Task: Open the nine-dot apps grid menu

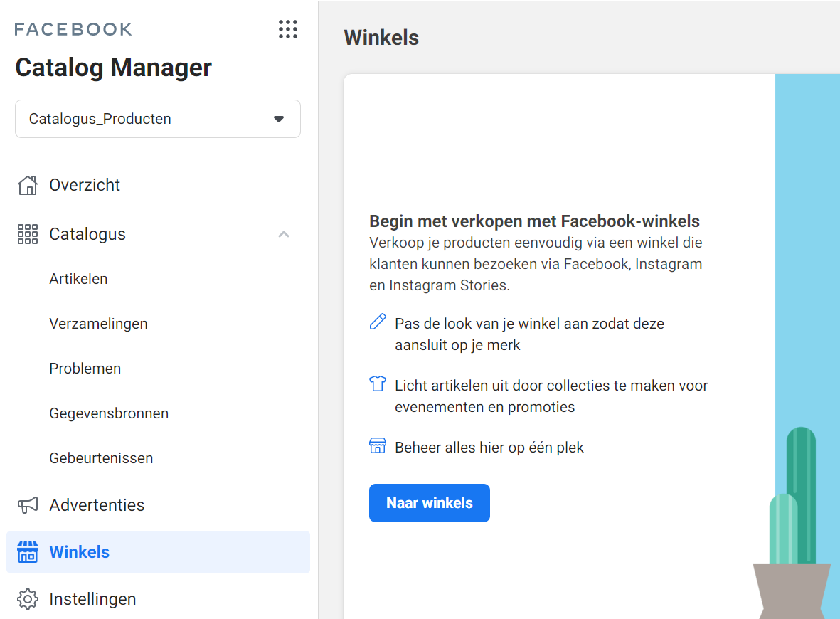Action: (x=287, y=29)
